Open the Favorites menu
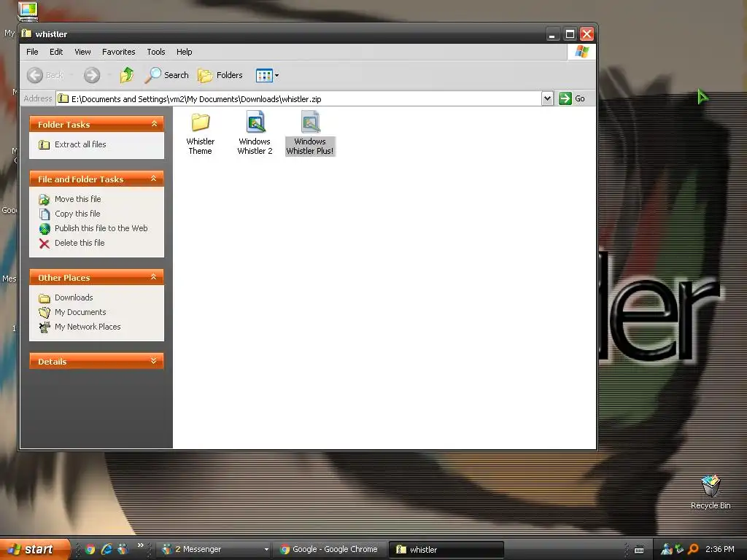747x560 pixels. click(119, 52)
